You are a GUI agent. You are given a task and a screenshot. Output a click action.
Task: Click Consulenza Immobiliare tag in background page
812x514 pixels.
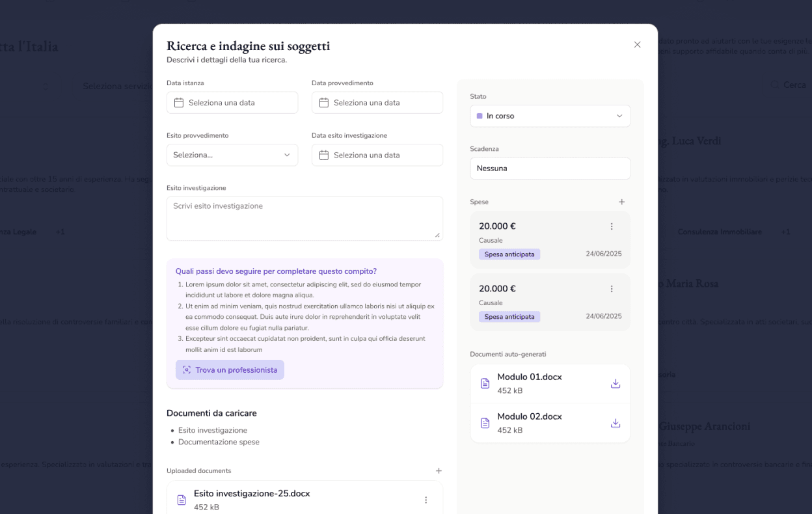tap(720, 232)
